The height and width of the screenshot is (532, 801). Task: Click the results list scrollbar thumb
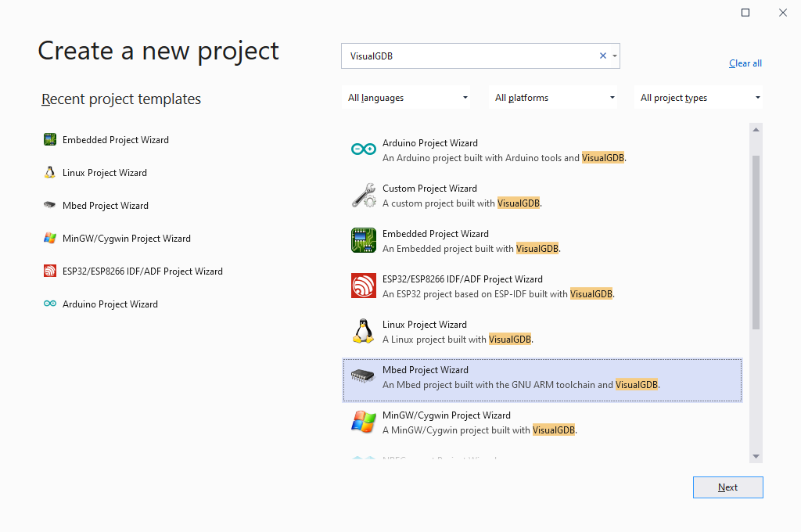[x=756, y=243]
